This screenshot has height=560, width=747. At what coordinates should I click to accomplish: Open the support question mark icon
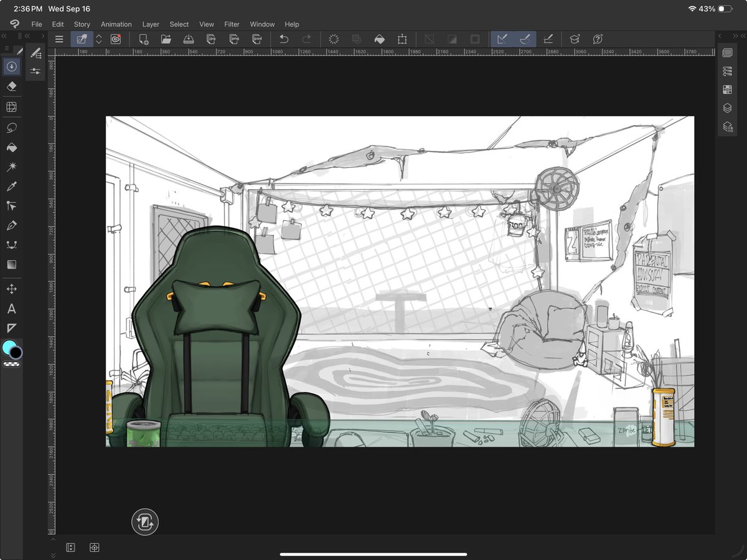[598, 39]
